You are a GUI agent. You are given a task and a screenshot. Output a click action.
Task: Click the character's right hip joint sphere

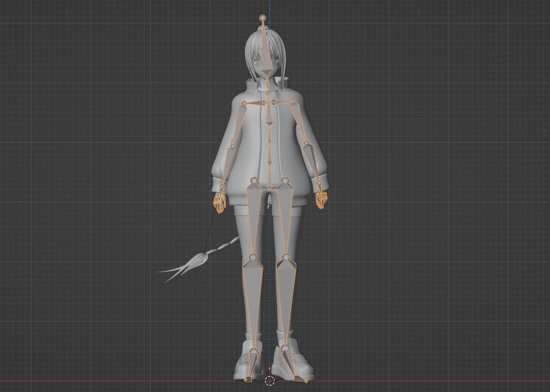[x=254, y=181]
